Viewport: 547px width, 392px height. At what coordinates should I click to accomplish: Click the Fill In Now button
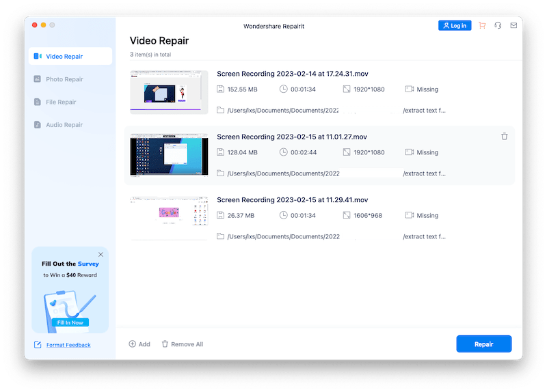tap(70, 322)
